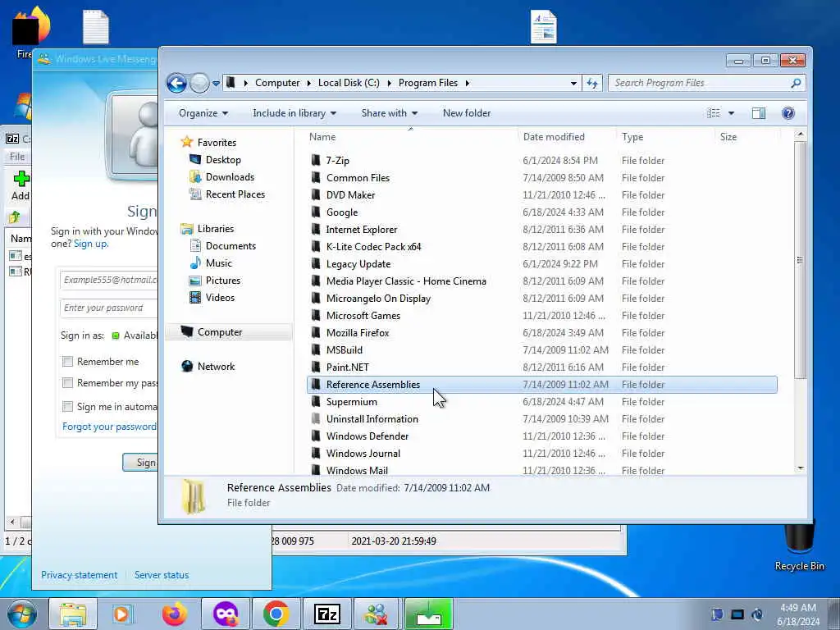The image size is (840, 630).
Task: Click Forgot your password link
Action: (109, 427)
